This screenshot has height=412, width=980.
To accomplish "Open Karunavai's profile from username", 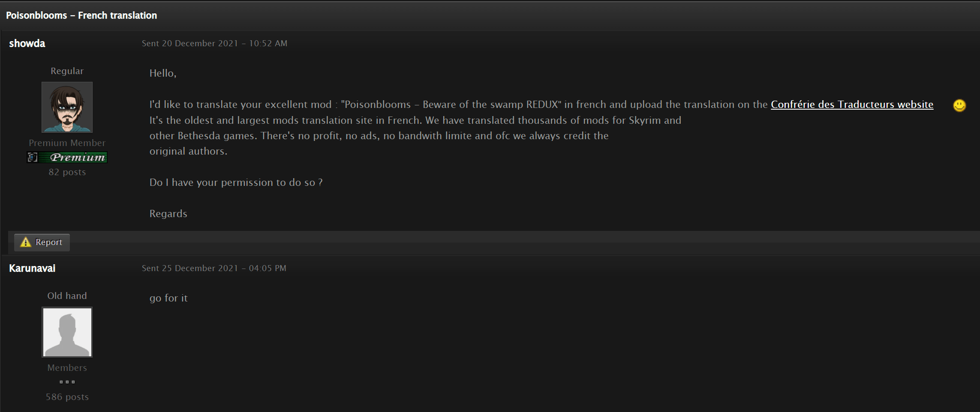I will pos(32,268).
